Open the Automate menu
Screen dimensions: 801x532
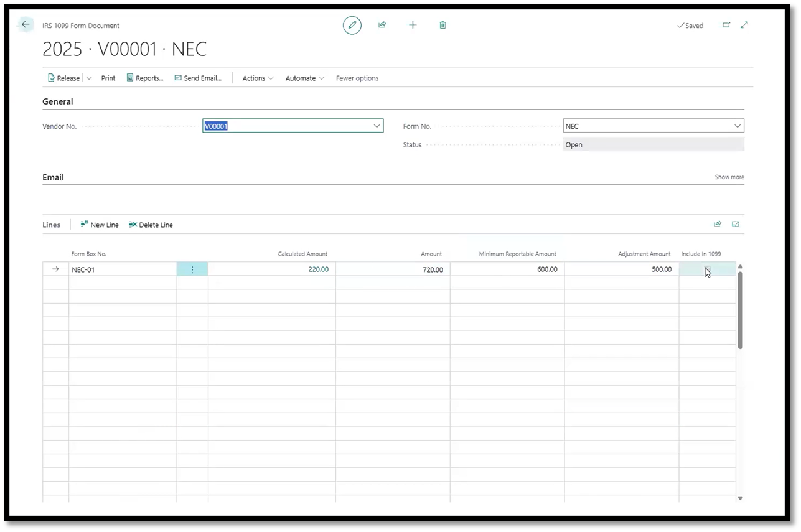coord(304,78)
